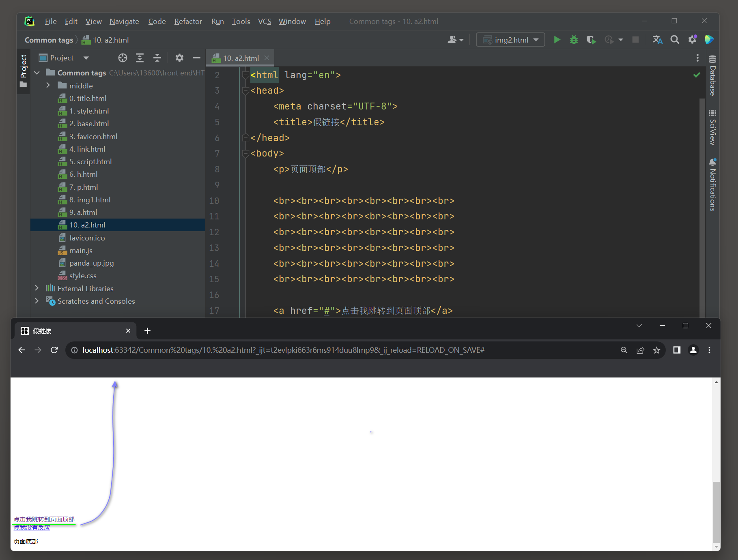Open the Translate icon in toolbar
The image size is (738, 560).
(657, 40)
